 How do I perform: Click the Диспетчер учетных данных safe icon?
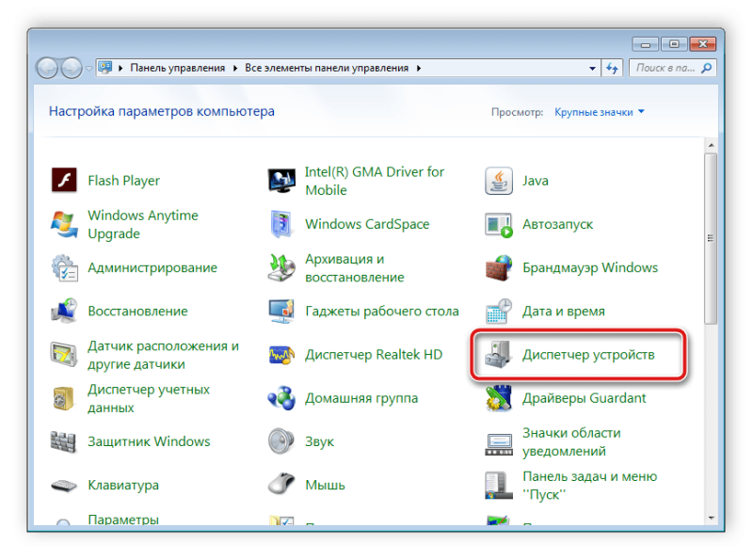point(64,399)
